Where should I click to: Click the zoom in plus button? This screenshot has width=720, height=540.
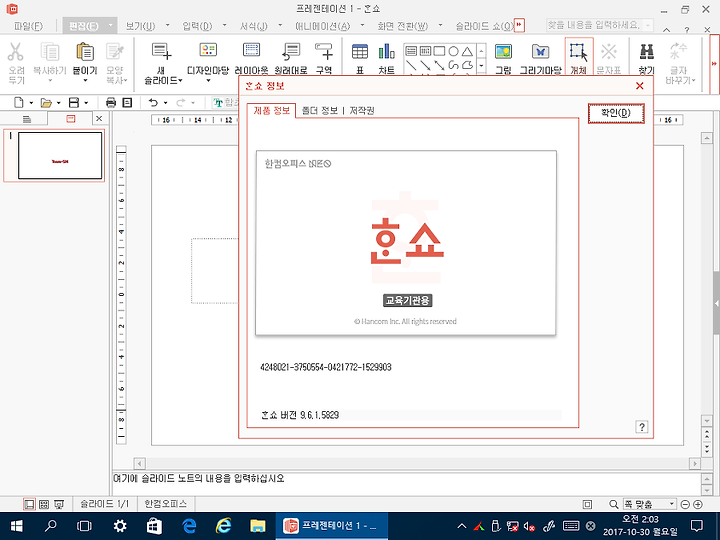tap(698, 505)
